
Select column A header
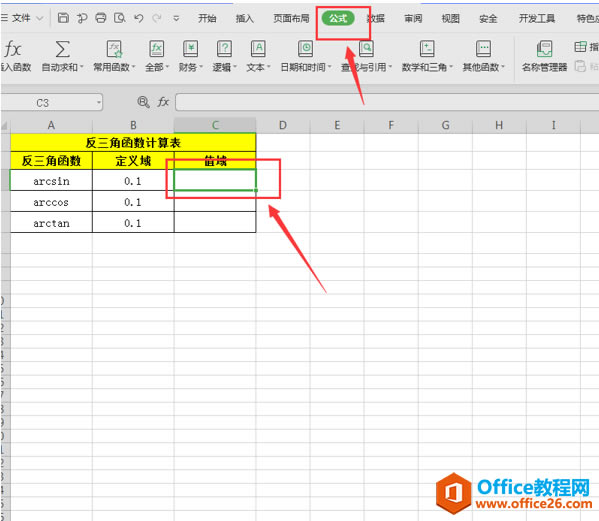(x=51, y=125)
